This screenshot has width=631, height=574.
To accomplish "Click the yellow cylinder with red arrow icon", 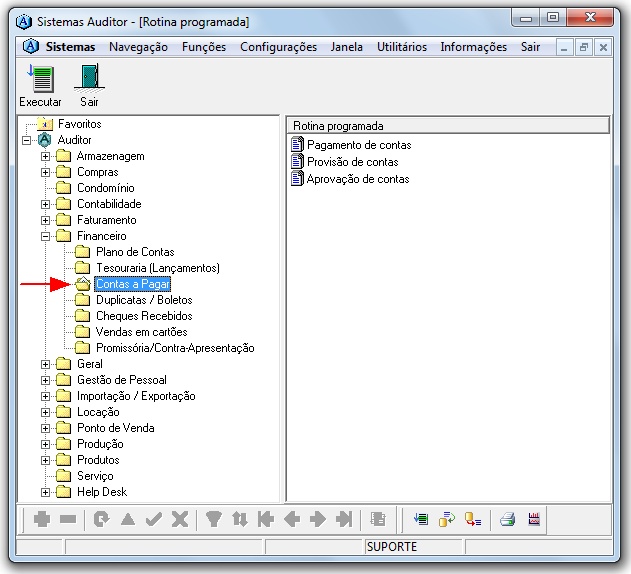I will click(x=473, y=519).
